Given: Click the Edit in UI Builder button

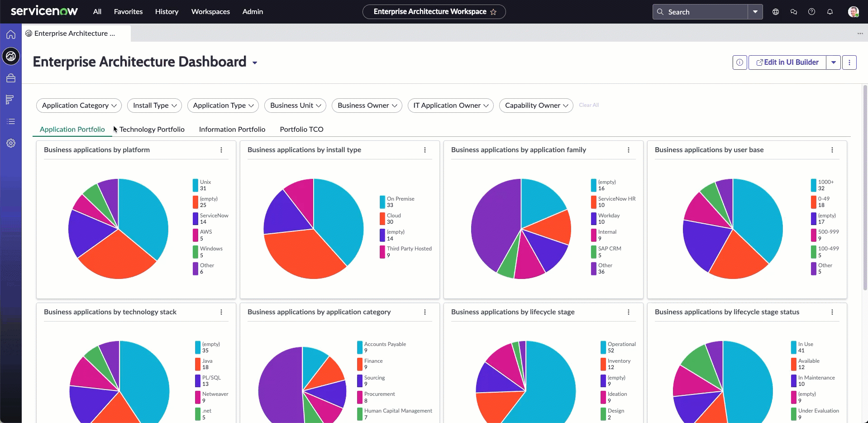Looking at the screenshot, I should pyautogui.click(x=787, y=62).
